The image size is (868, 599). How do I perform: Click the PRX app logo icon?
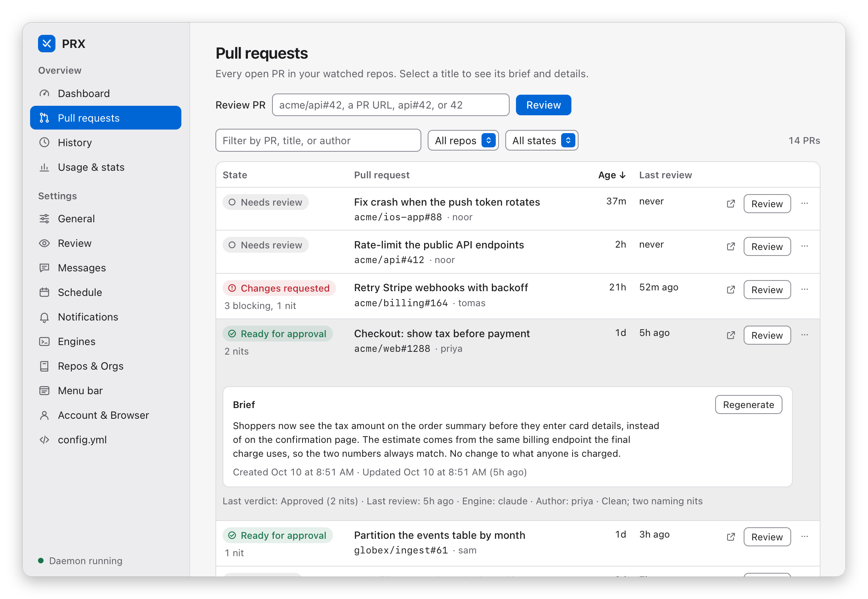[x=47, y=44]
